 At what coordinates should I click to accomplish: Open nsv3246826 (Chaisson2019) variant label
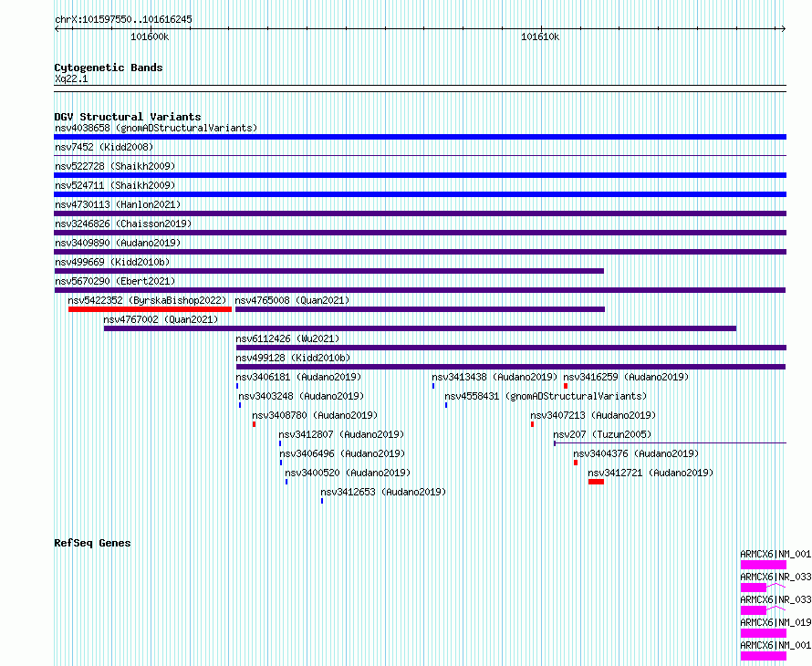(123, 224)
